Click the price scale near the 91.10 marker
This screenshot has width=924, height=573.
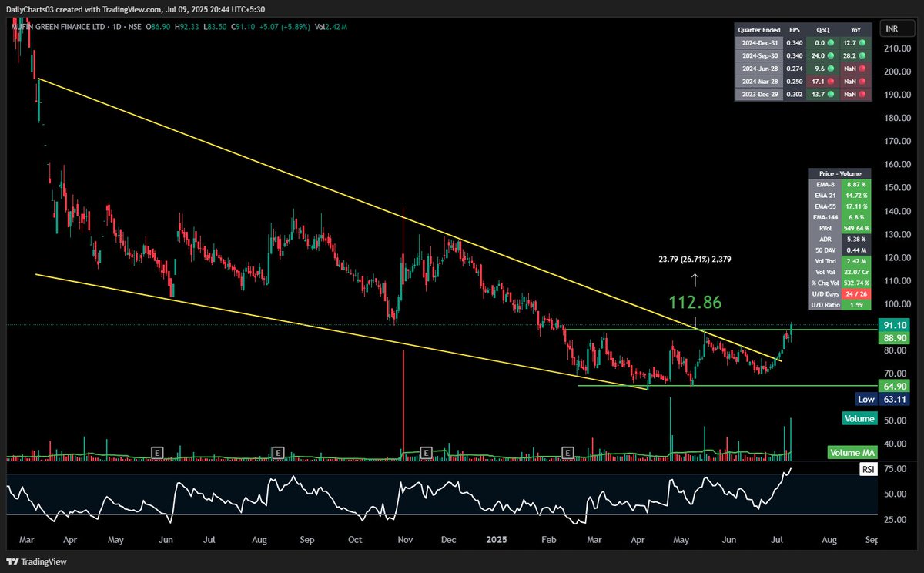[894, 325]
